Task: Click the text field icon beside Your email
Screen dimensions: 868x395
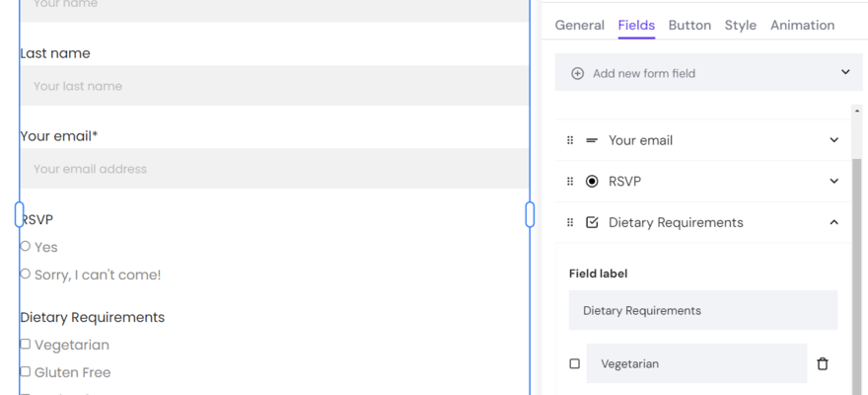Action: click(x=592, y=140)
